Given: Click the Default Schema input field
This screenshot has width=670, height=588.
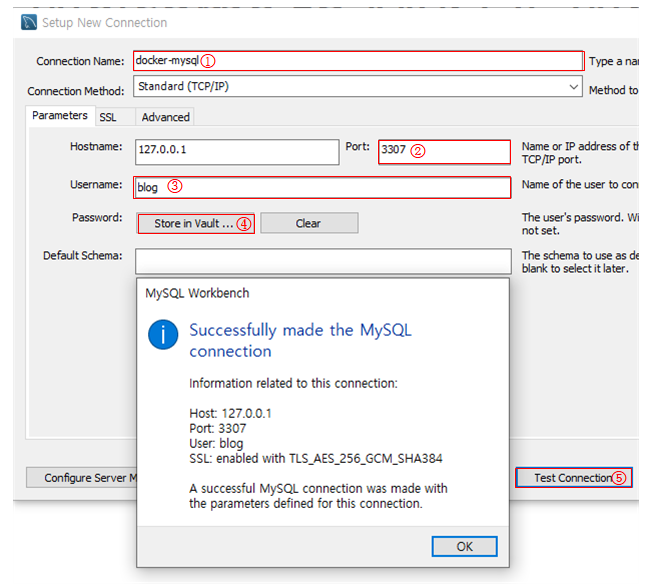Looking at the screenshot, I should (323, 261).
